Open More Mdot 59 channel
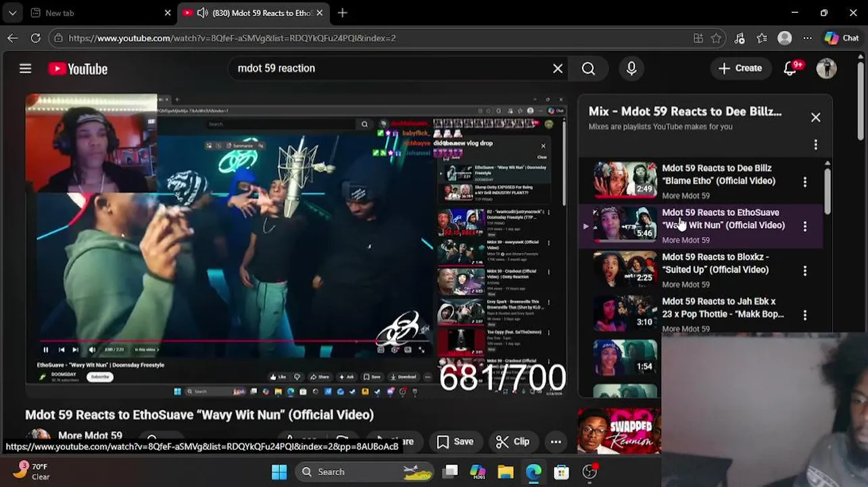Viewport: 868px width, 487px height. tap(90, 436)
